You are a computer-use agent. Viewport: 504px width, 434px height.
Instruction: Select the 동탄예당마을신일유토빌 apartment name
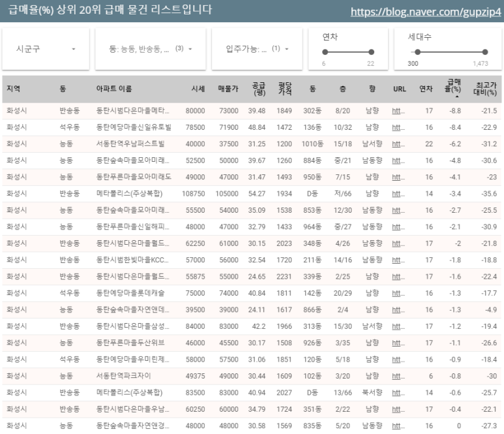tap(134, 127)
